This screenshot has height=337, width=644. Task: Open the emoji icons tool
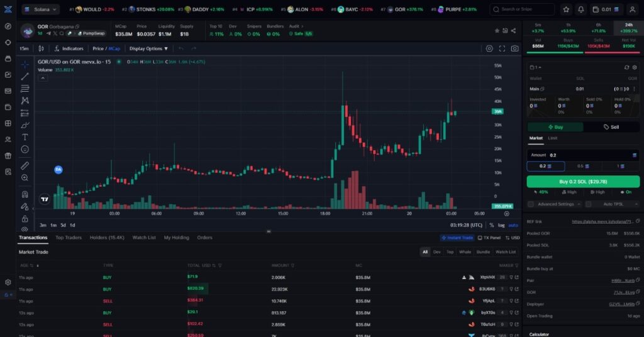[25, 150]
